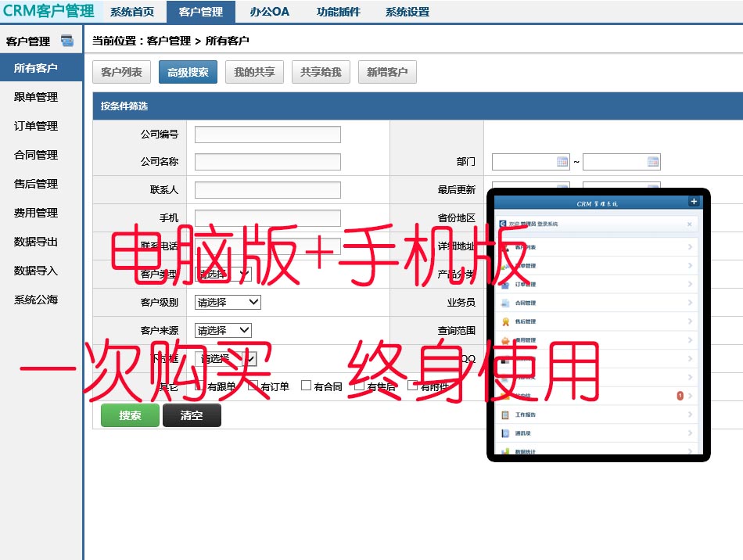Open 合同管理 from the mobile menu icon
743x560 pixels.
pos(504,302)
